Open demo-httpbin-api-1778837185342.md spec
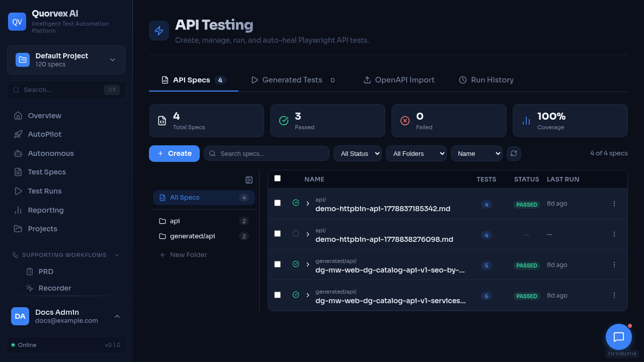 (383, 209)
